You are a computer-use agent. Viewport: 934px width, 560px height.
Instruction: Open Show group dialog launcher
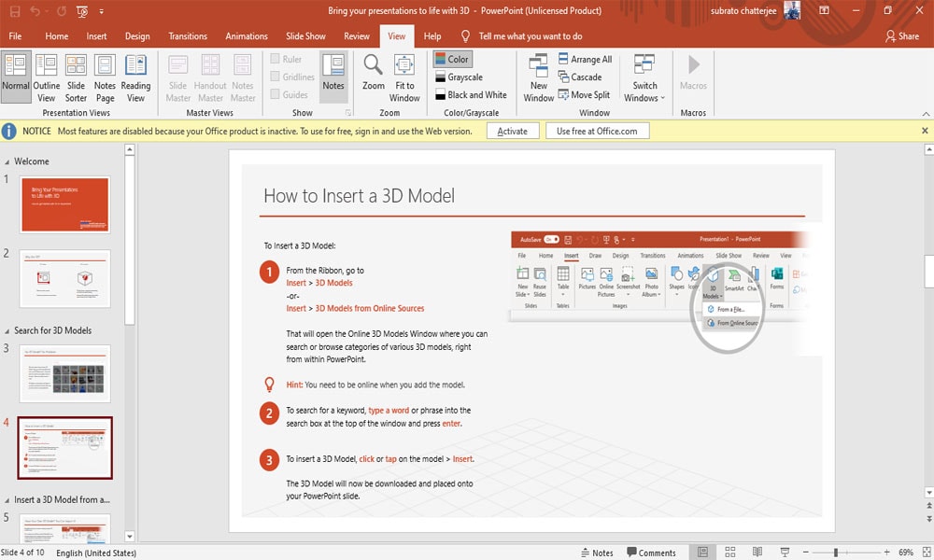coord(348,113)
